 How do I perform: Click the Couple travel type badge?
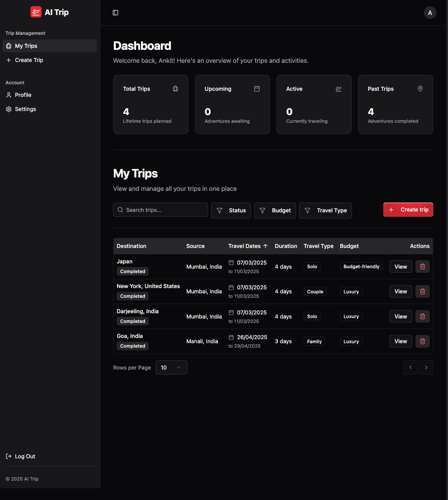pyautogui.click(x=315, y=292)
